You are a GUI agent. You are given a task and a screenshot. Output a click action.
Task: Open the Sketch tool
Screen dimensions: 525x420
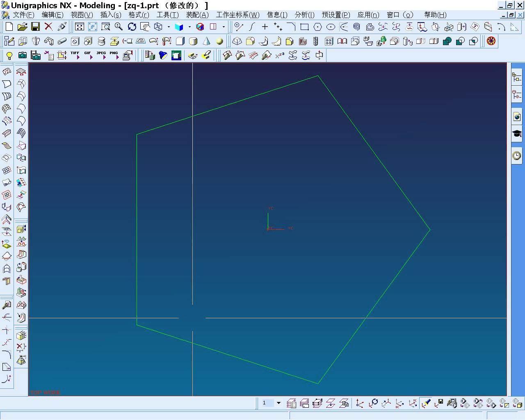point(9,41)
